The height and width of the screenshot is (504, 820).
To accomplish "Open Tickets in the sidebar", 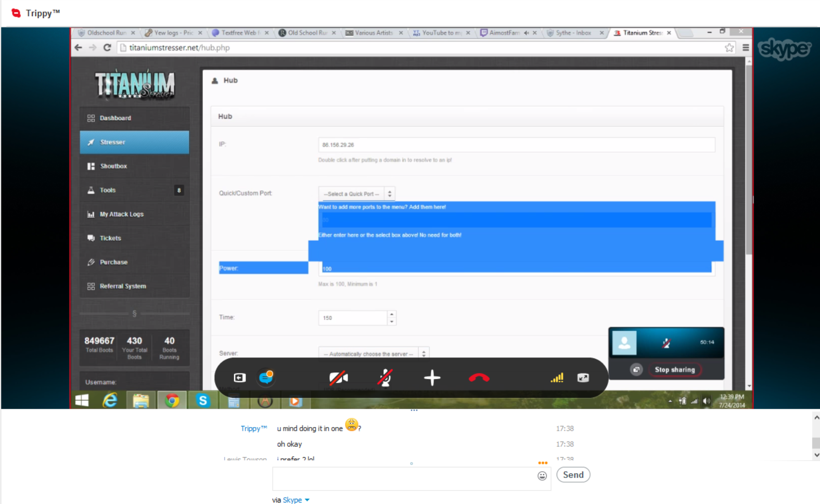I will click(x=134, y=238).
